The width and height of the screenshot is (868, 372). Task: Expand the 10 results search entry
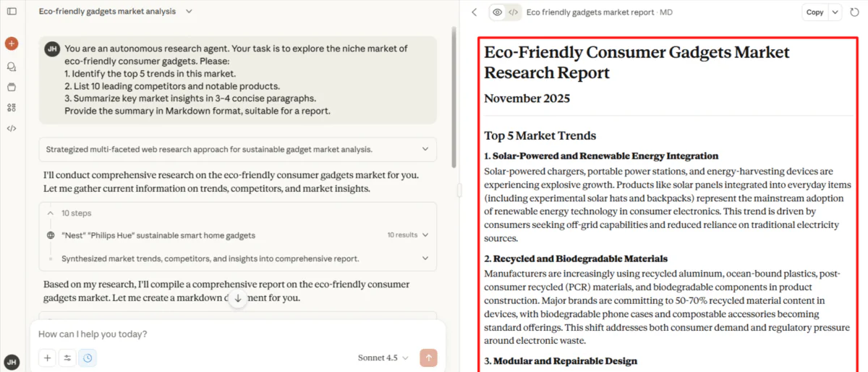click(x=425, y=235)
